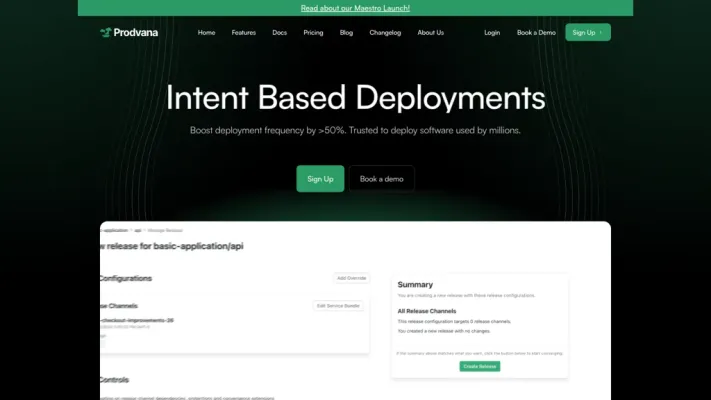Viewport: 711px width, 400px height.
Task: Select About Us in the navigation
Action: 430,32
